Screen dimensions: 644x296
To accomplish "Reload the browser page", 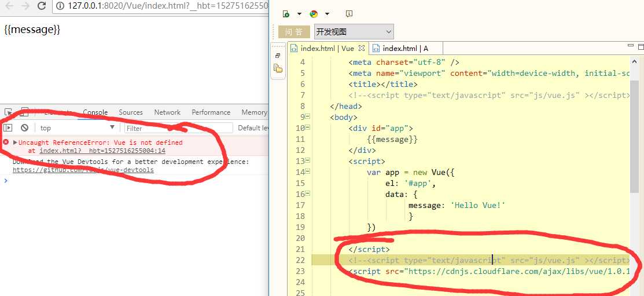I will point(42,6).
